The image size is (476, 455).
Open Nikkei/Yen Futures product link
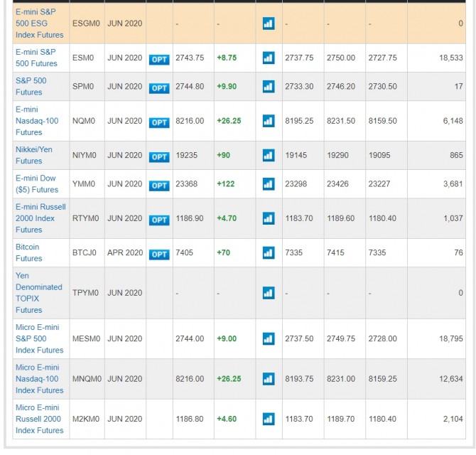[34, 155]
